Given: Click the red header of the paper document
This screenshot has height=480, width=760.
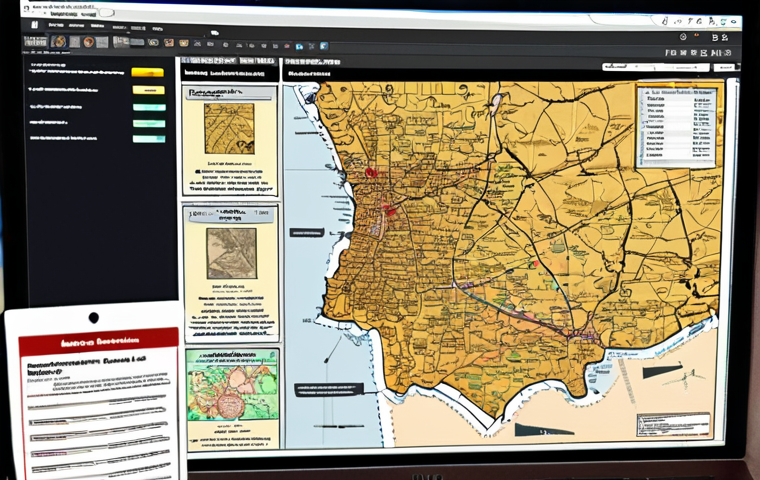Looking at the screenshot, I should click(x=99, y=342).
